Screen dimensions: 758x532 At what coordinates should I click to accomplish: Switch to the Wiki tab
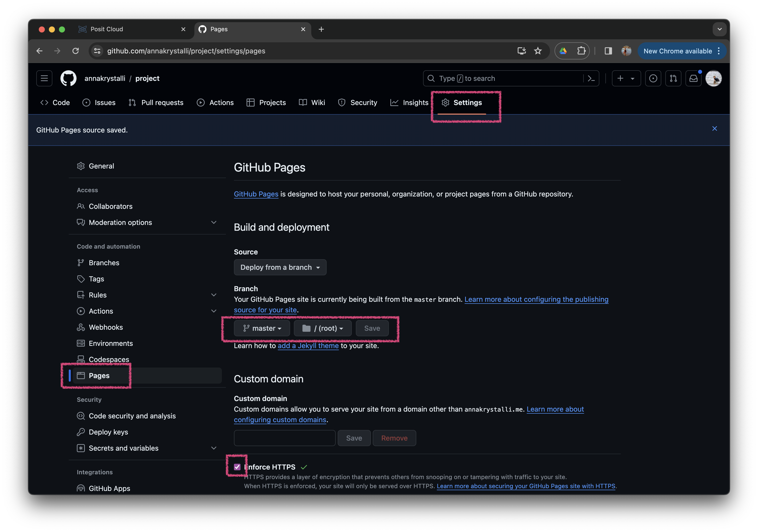tap(312, 103)
